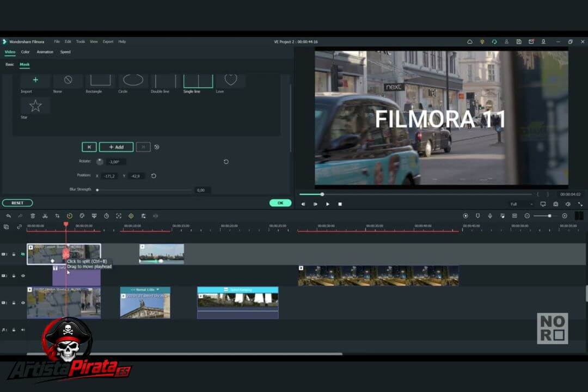Click the Stop button in preview
This screenshot has height=392, width=588.
pos(340,204)
